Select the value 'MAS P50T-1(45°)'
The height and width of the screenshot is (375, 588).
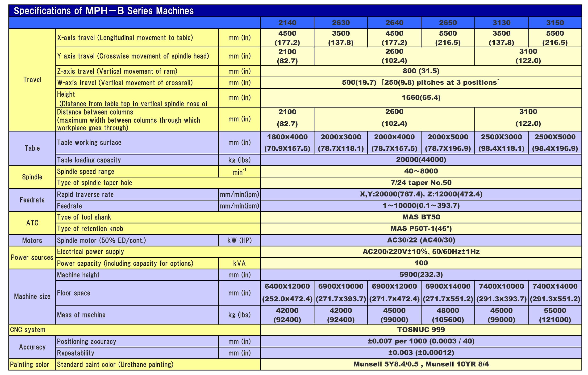[x=421, y=228]
